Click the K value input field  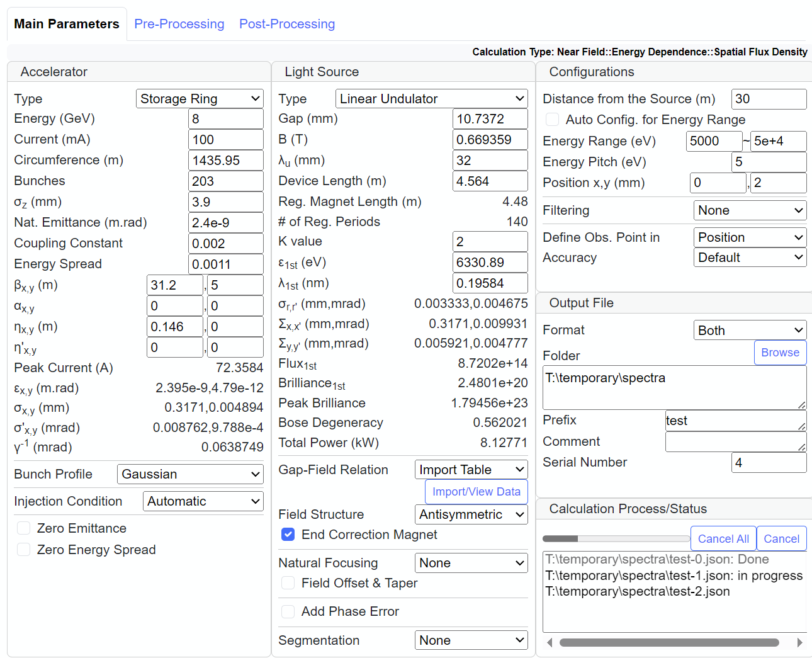click(x=490, y=242)
